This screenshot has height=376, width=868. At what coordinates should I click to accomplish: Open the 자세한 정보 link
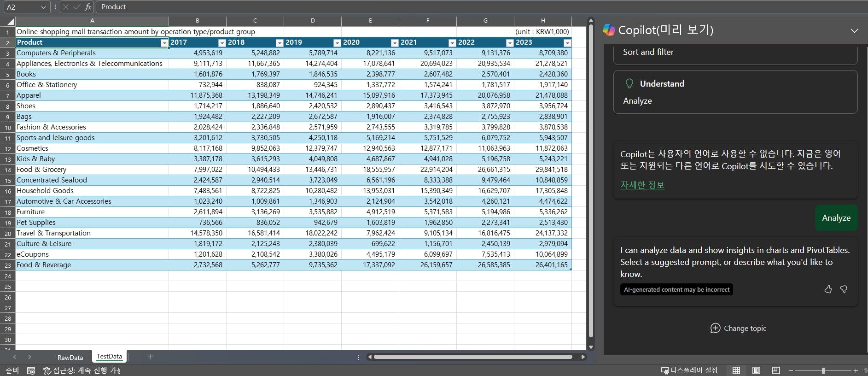[642, 185]
